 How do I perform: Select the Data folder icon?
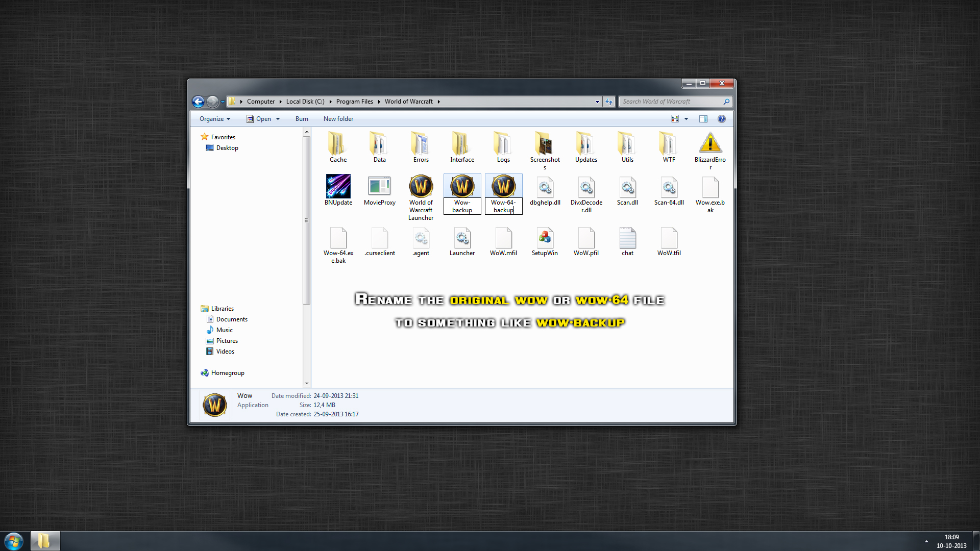coord(379,143)
